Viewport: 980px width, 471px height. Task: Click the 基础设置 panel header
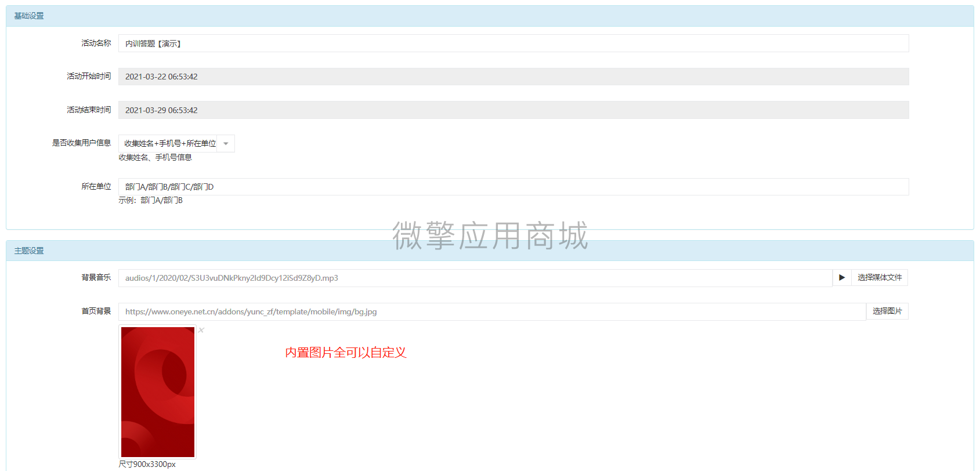[490, 16]
